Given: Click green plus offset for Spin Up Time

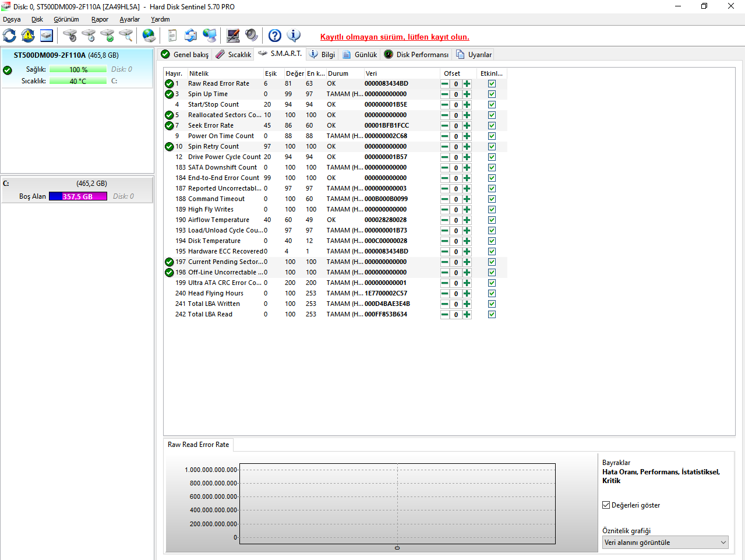Looking at the screenshot, I should point(467,94).
